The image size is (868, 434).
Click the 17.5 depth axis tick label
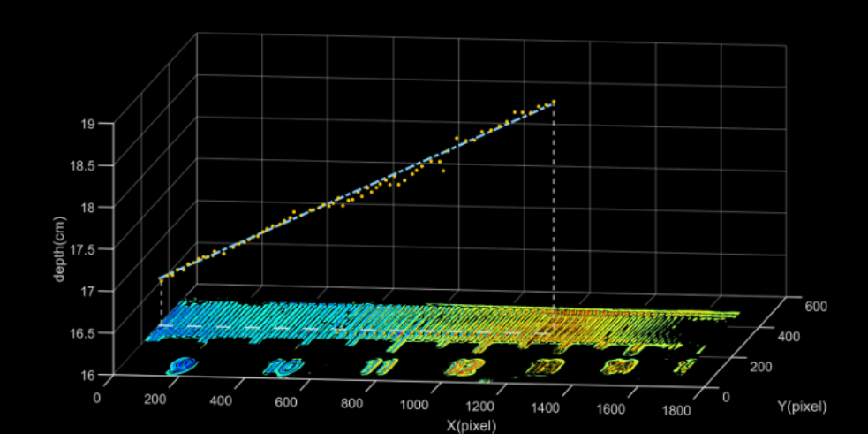click(86, 249)
